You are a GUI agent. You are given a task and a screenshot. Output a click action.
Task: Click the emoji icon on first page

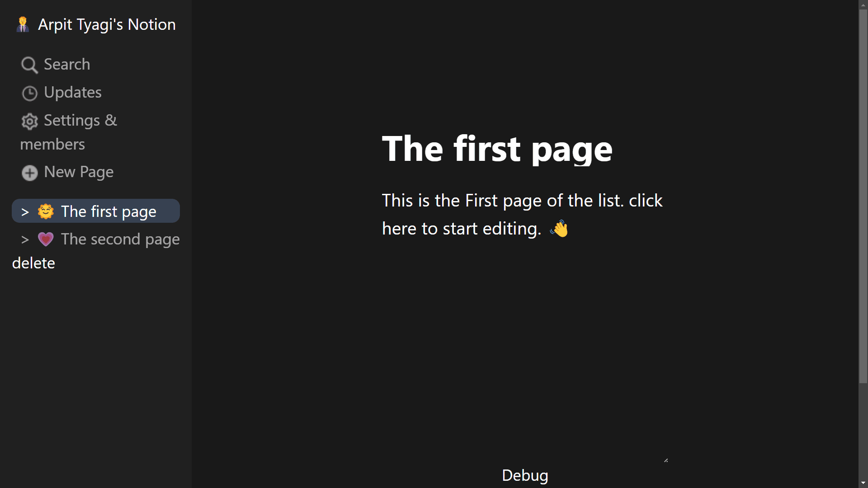(46, 211)
